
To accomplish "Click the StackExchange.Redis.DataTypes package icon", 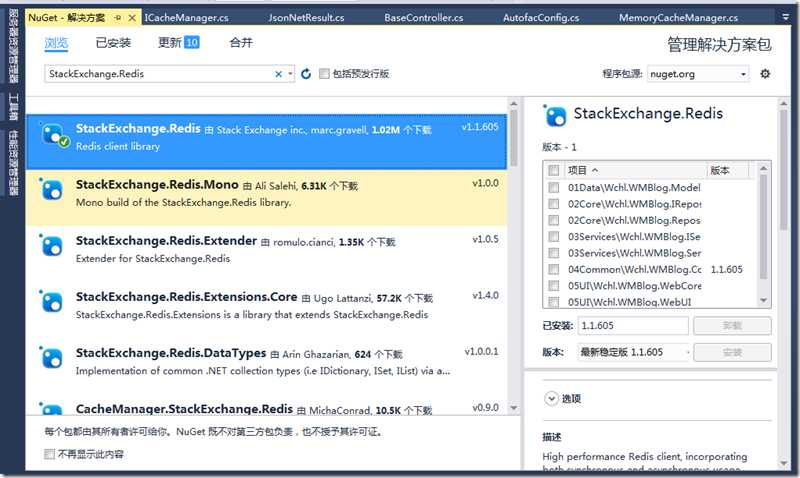I will click(x=51, y=358).
